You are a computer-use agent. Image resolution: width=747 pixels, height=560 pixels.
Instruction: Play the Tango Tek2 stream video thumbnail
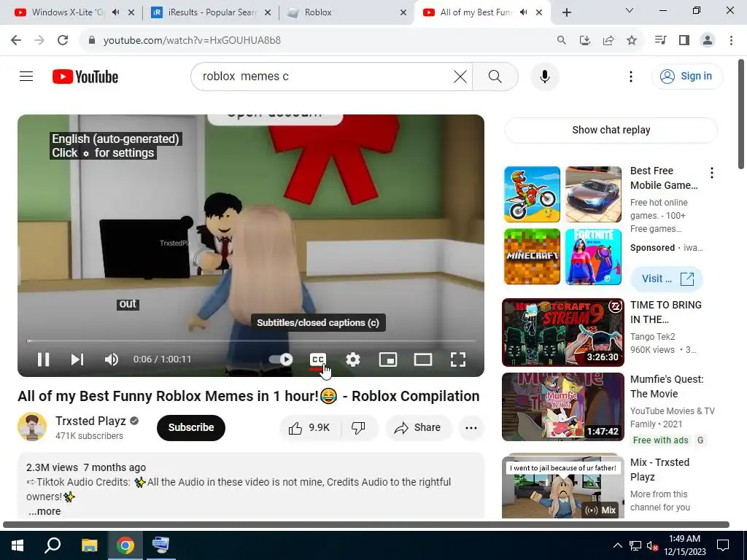coord(562,332)
